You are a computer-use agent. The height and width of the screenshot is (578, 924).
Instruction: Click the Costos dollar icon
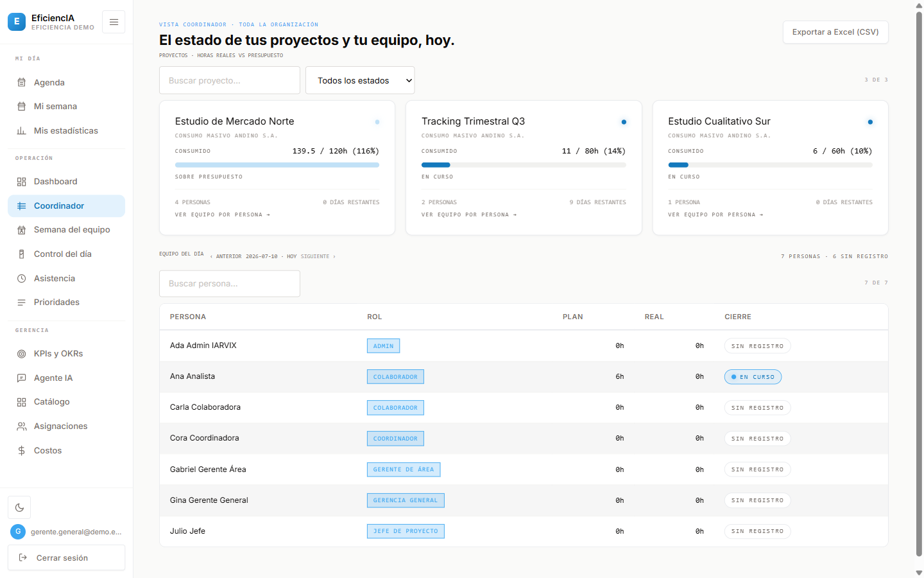(21, 451)
